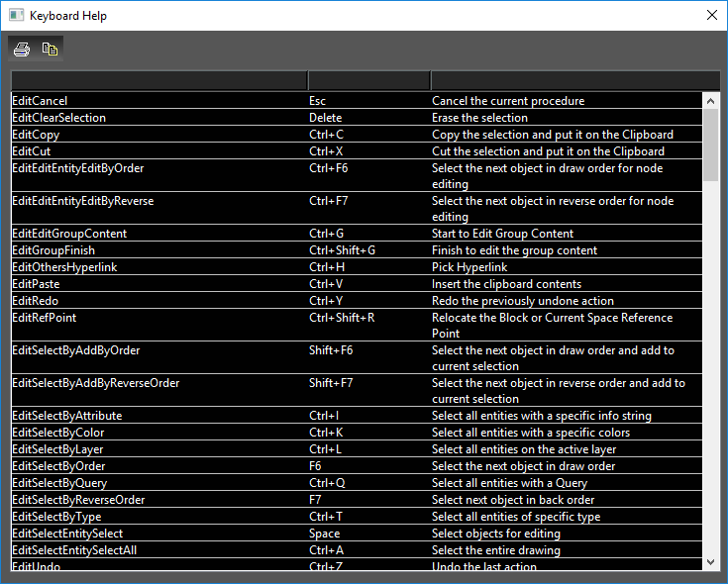Select the EditCut command name
728x584 pixels.
tap(31, 151)
